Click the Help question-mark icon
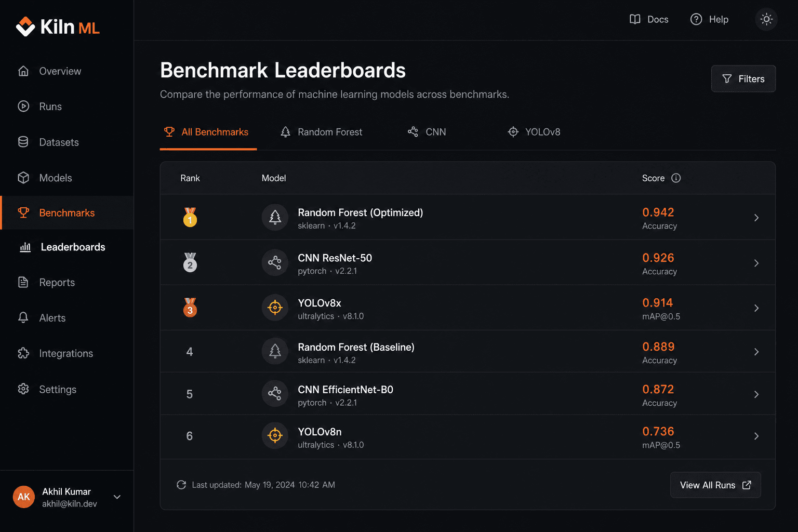The width and height of the screenshot is (798, 532). point(696,19)
